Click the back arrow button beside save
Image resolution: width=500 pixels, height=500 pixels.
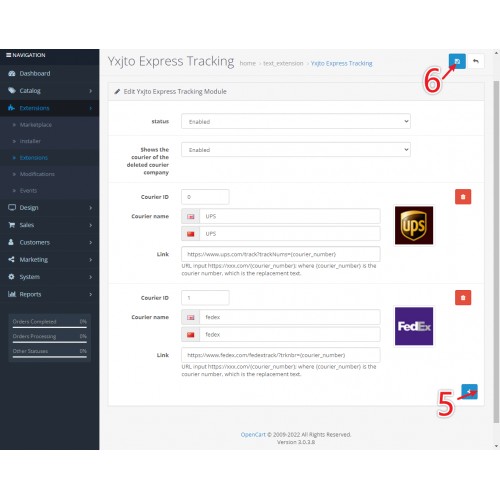click(x=476, y=61)
